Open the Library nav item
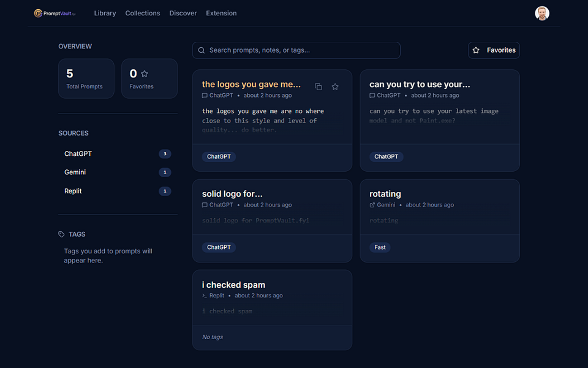This screenshot has height=368, width=588. 105,13
